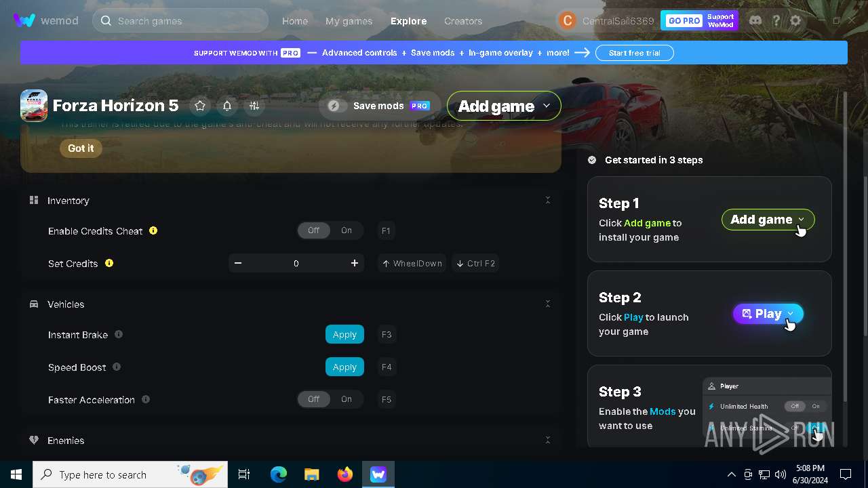The image size is (868, 488).
Task: Collapse the Inventory section
Action: tap(548, 200)
